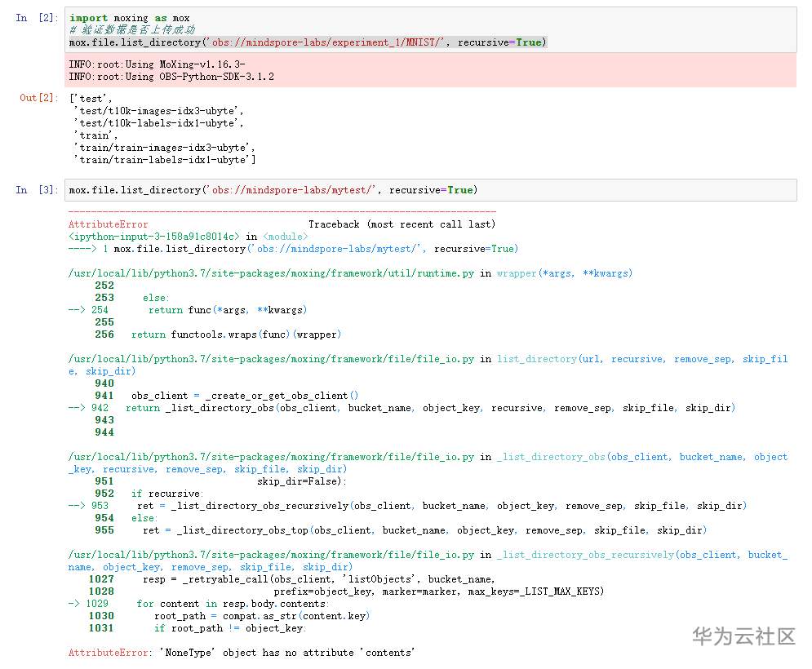
Task: Click the 'wrapper(*args, **kwargs)' function name
Action: (x=565, y=273)
